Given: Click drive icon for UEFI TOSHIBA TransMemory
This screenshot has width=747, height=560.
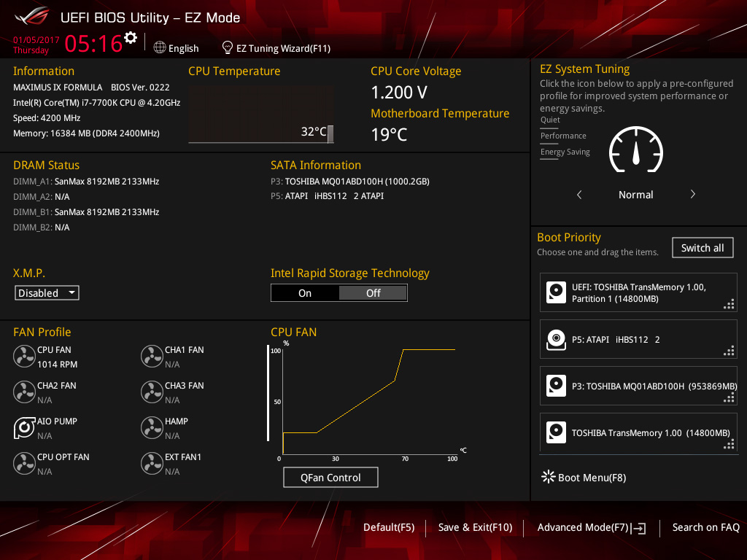Looking at the screenshot, I should tap(556, 292).
